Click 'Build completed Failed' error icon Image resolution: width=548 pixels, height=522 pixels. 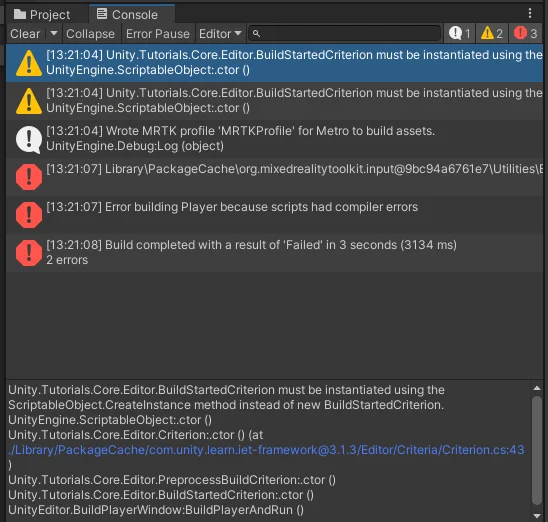coord(29,253)
